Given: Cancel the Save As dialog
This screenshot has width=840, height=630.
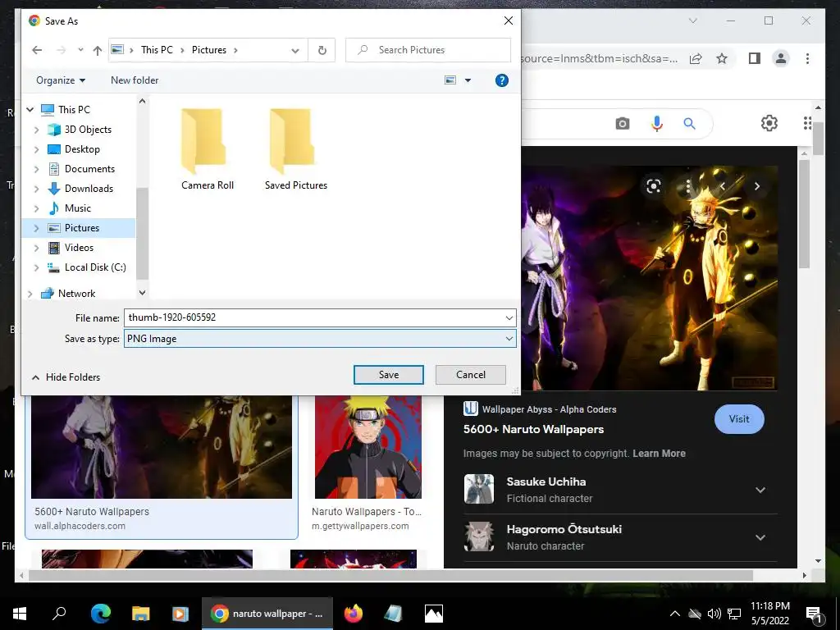Looking at the screenshot, I should pos(470,375).
